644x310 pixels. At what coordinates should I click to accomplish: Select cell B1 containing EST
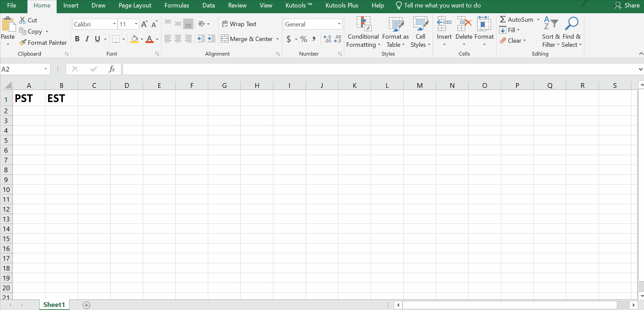[x=61, y=98]
